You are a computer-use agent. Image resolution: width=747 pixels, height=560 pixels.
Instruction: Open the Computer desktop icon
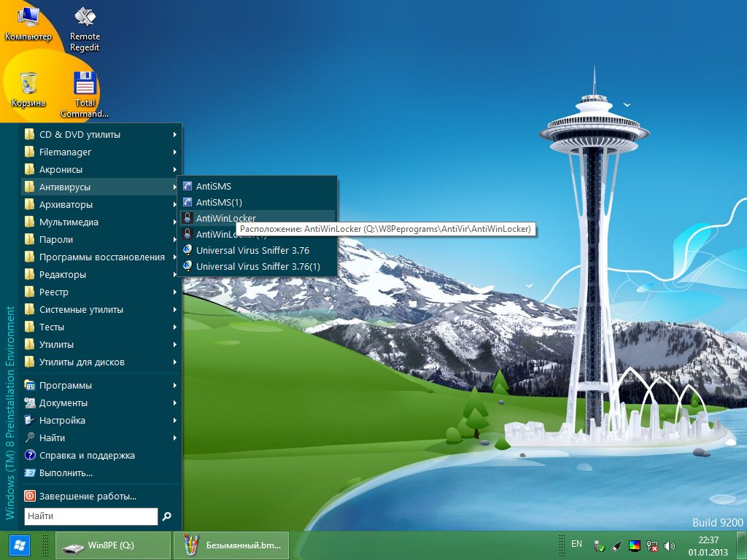coord(28,22)
